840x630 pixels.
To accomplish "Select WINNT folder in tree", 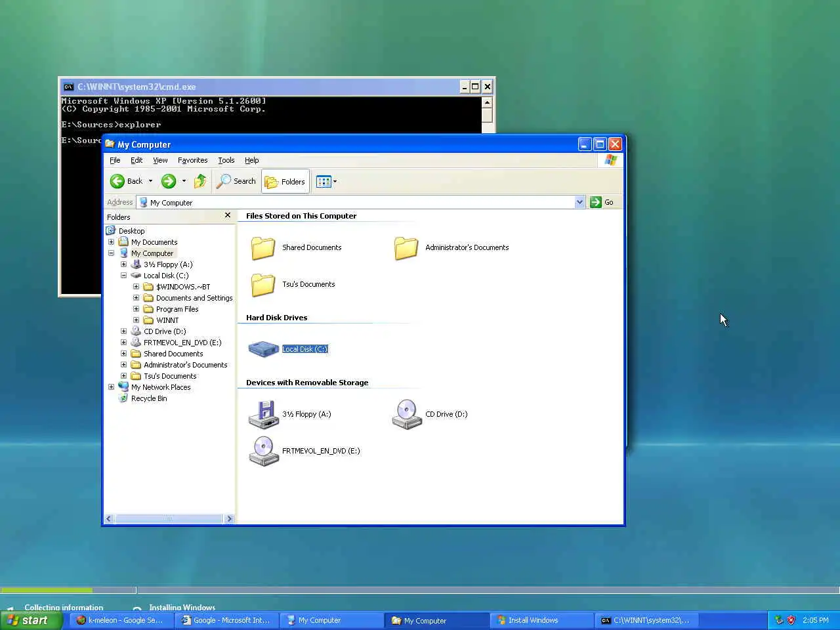I will pyautogui.click(x=167, y=320).
